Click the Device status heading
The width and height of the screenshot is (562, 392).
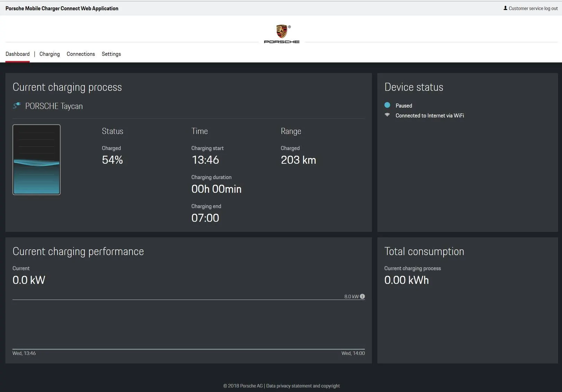pos(414,87)
